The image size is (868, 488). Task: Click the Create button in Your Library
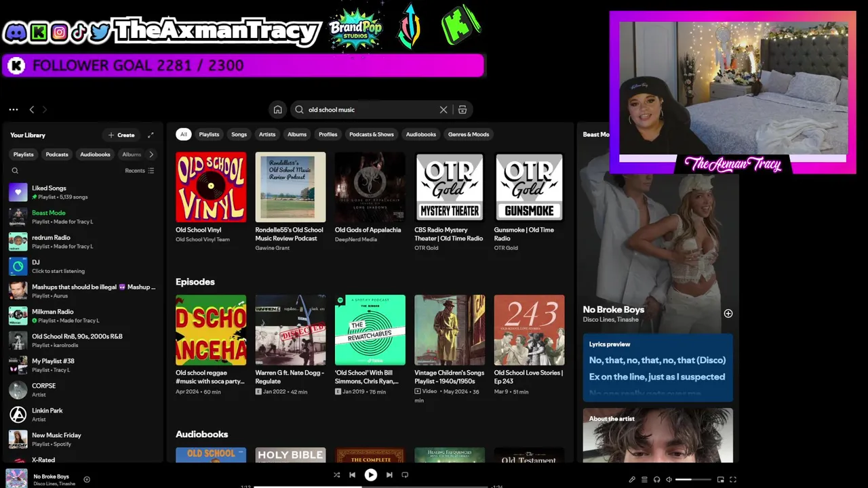121,135
